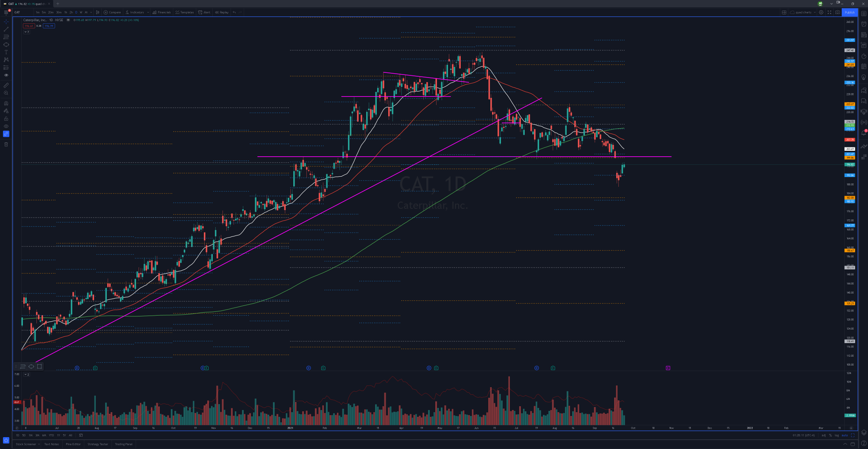Set date range to All

pyautogui.click(x=70, y=435)
